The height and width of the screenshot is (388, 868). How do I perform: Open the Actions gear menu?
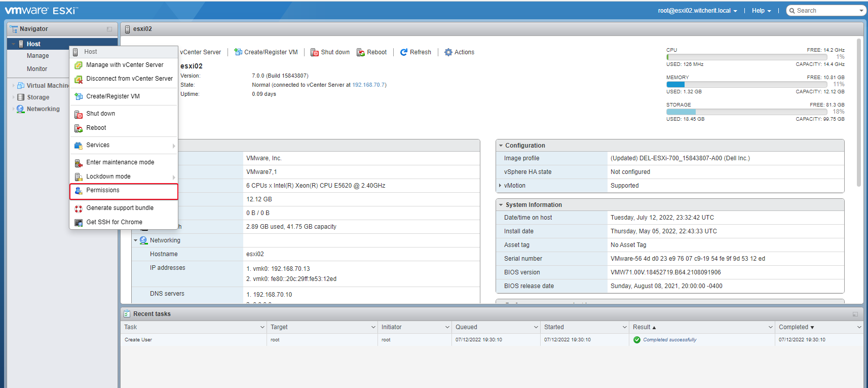[x=459, y=52]
